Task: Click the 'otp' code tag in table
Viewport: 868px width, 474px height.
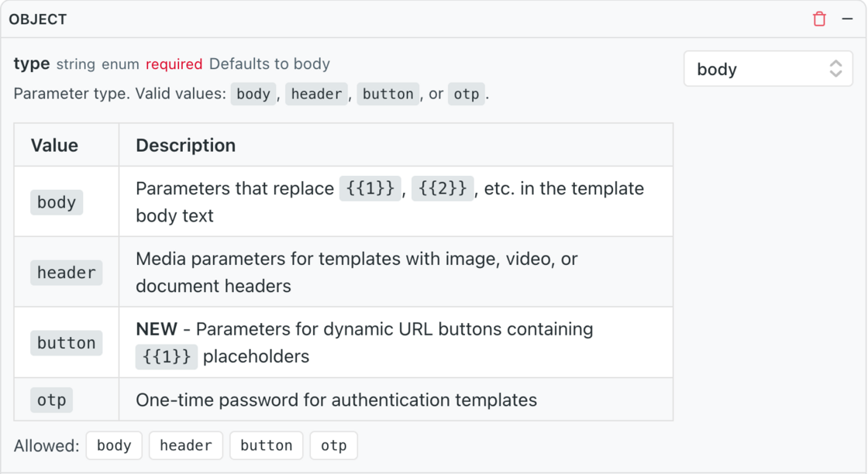Action: click(51, 400)
